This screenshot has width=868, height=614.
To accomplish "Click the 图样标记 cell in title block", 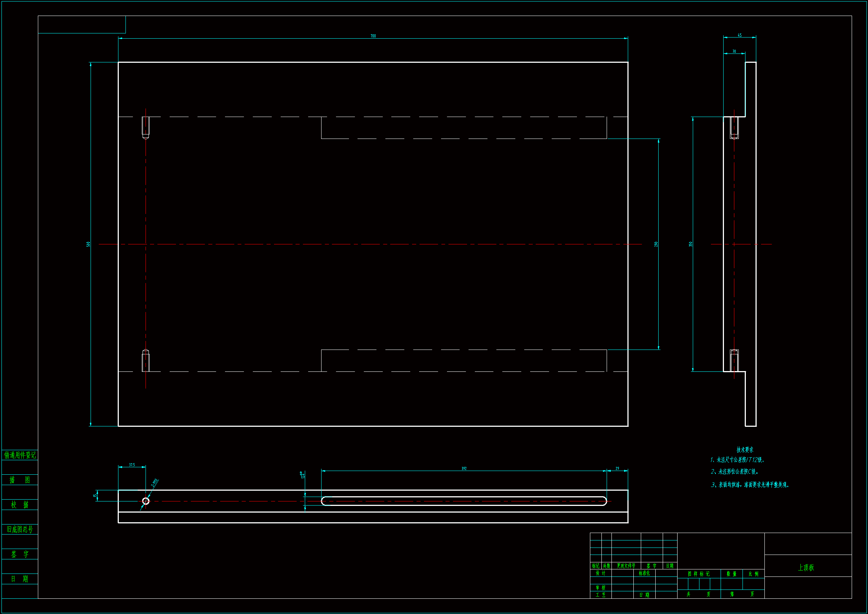I will [x=699, y=574].
